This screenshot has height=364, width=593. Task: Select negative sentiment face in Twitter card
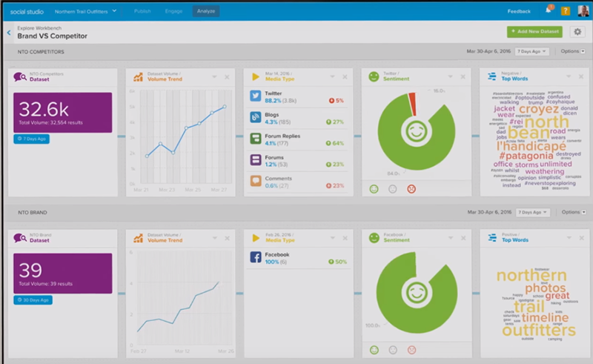pyautogui.click(x=411, y=189)
